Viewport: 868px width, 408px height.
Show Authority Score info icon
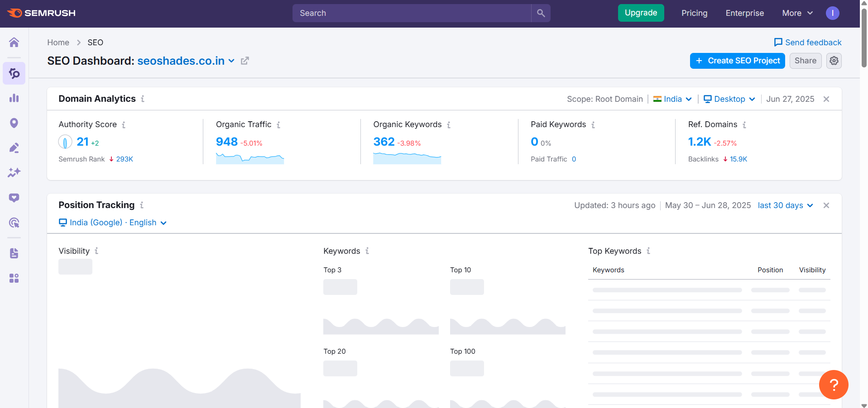click(124, 124)
